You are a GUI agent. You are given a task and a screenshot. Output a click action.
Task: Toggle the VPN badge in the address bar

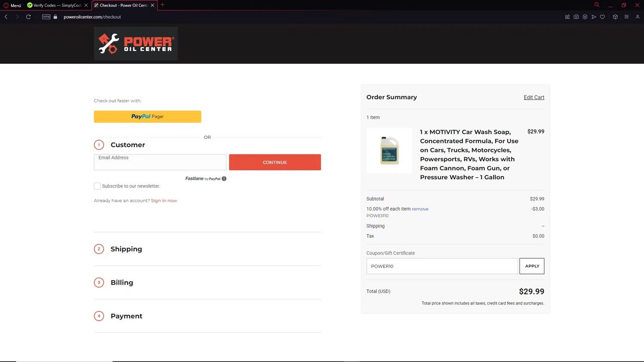[46, 17]
